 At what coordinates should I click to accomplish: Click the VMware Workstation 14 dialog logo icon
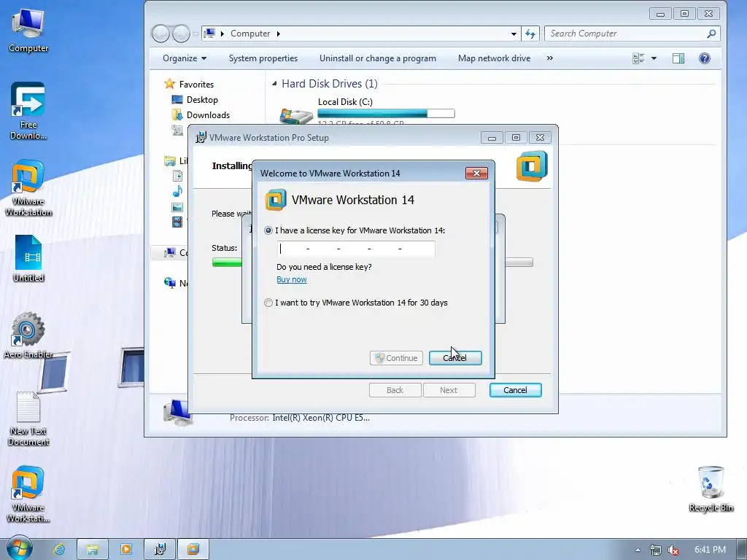pyautogui.click(x=276, y=200)
